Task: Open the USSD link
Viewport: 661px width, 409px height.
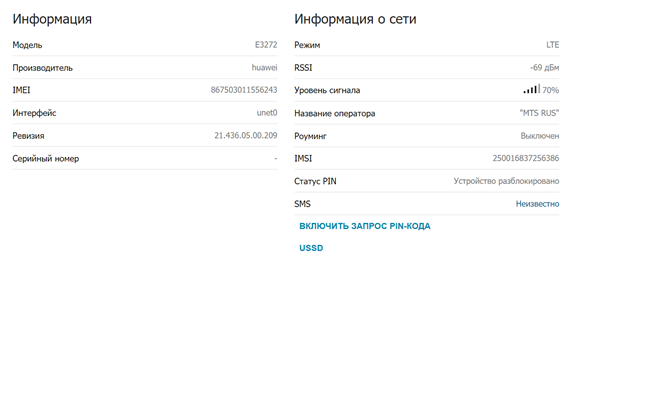Action: click(311, 248)
